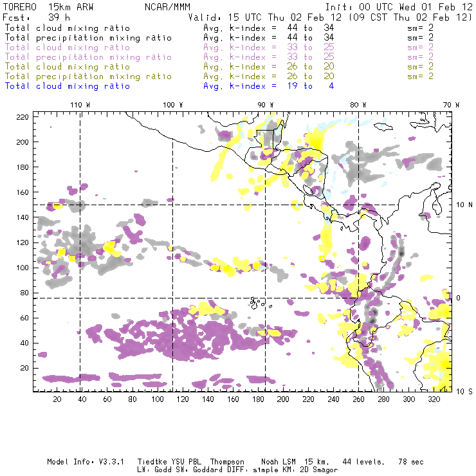Click the olive 'Total cloud mixing ratio' legend entry
This screenshot has height=476, width=476.
[68, 67]
